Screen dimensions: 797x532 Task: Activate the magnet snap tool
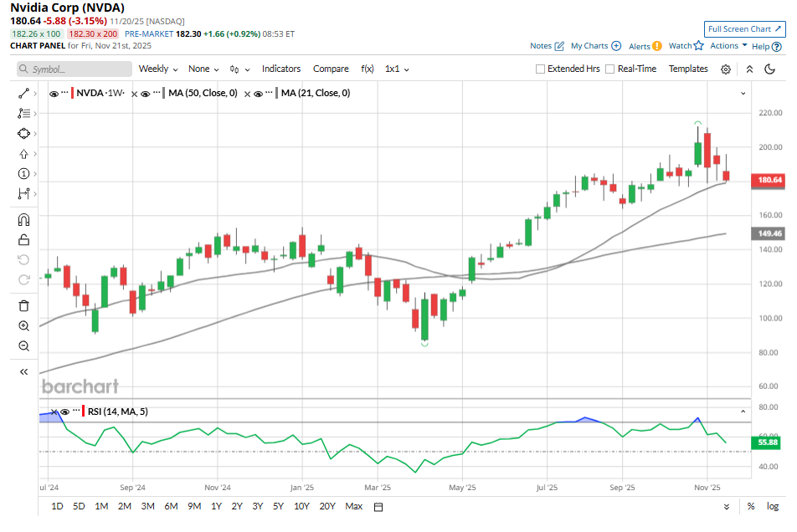pos(23,220)
